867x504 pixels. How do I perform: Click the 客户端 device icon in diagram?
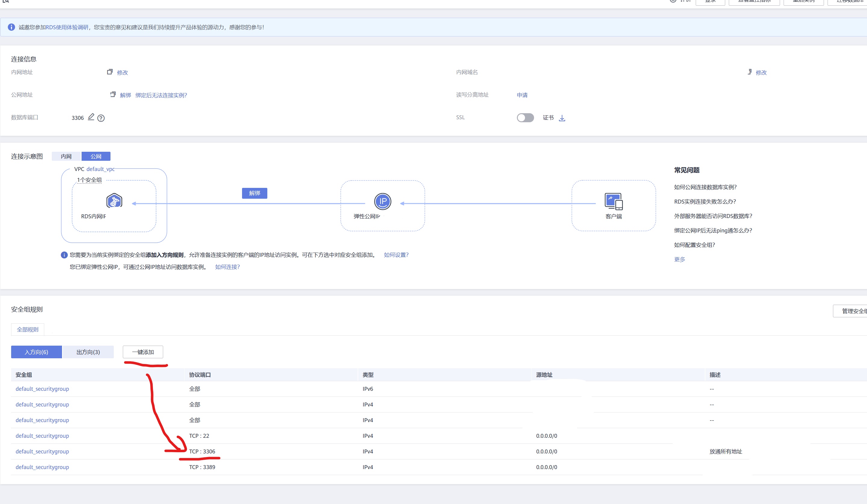[x=614, y=201]
